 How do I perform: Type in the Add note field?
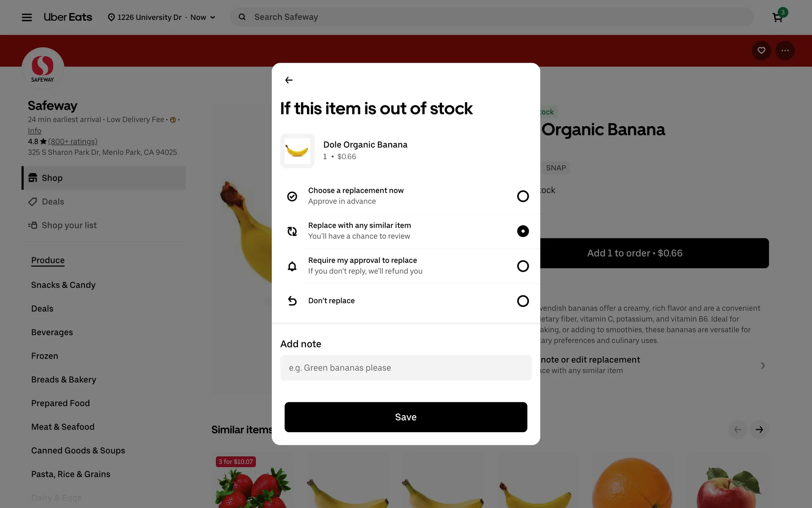point(406,368)
